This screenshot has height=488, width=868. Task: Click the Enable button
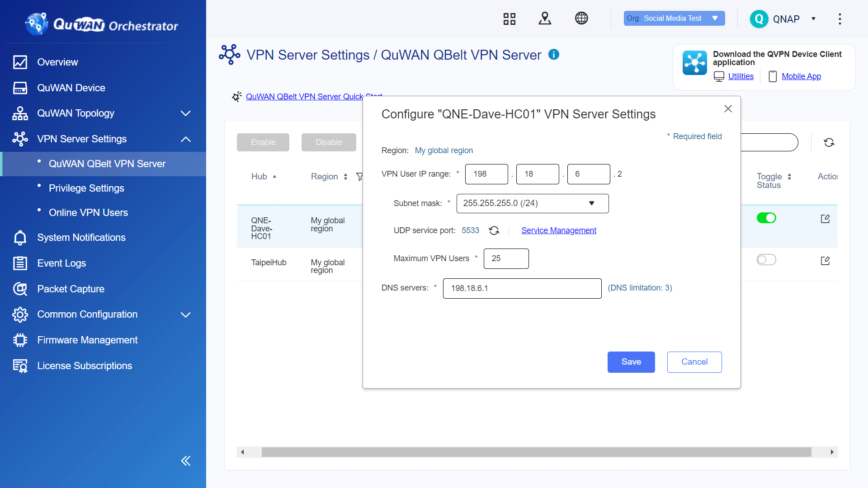(263, 142)
